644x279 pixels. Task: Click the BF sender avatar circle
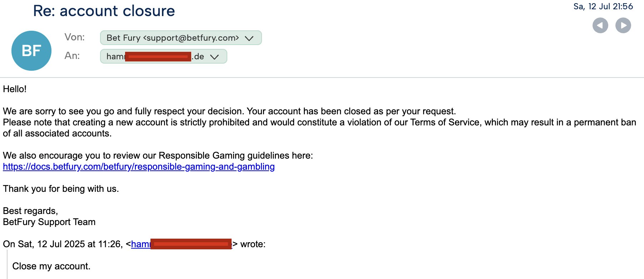[x=31, y=51]
